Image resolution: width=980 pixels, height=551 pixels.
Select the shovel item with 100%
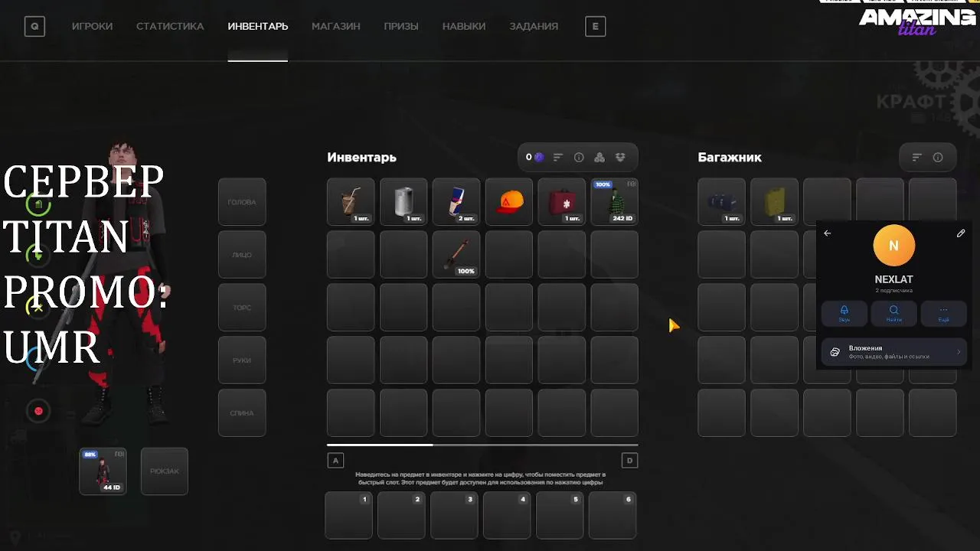tap(456, 255)
